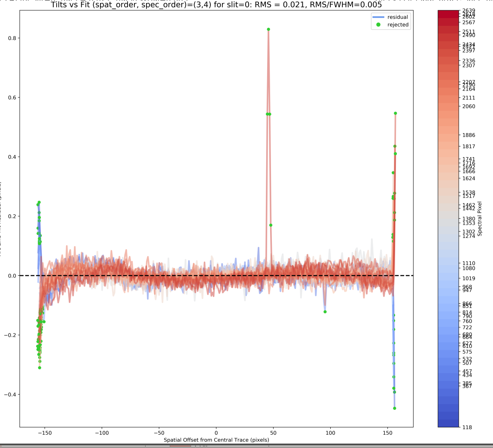The height and width of the screenshot is (448, 493).
Task: Click the 'Spectral Pixel' colorbar label
Action: pyautogui.click(x=480, y=219)
